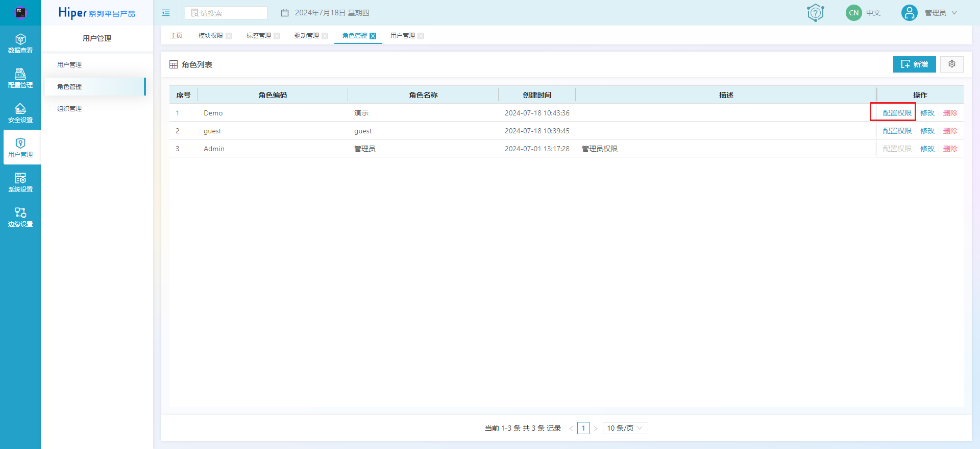Open the 边缘设置 sidebar icon
The height and width of the screenshot is (449, 980).
pyautogui.click(x=20, y=217)
